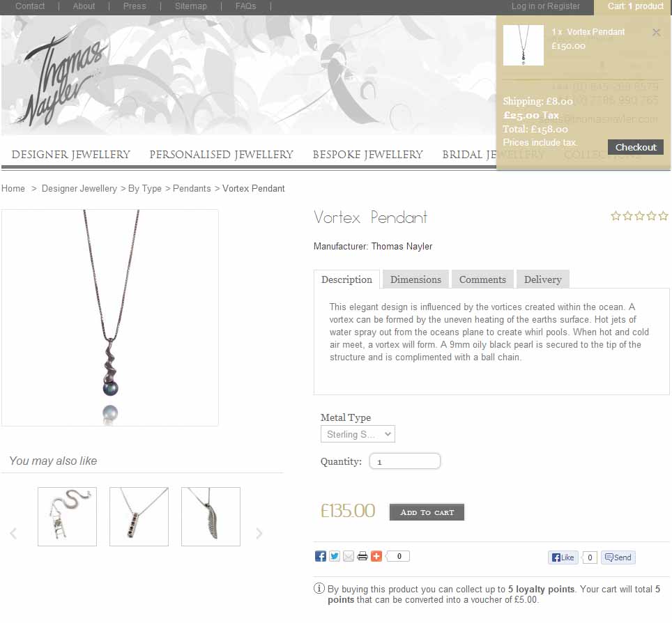Switch to the Dimensions tab
Screen dimensions: 672x623
click(x=415, y=279)
